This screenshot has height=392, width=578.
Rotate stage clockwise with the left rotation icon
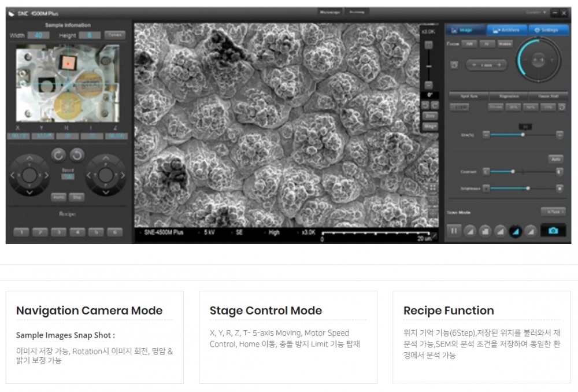58,154
